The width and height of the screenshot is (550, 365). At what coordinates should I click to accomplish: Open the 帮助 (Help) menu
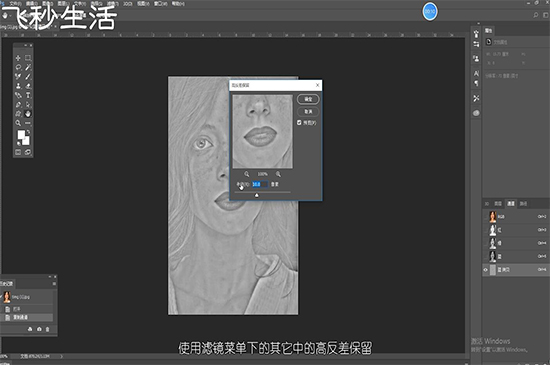[x=178, y=4]
